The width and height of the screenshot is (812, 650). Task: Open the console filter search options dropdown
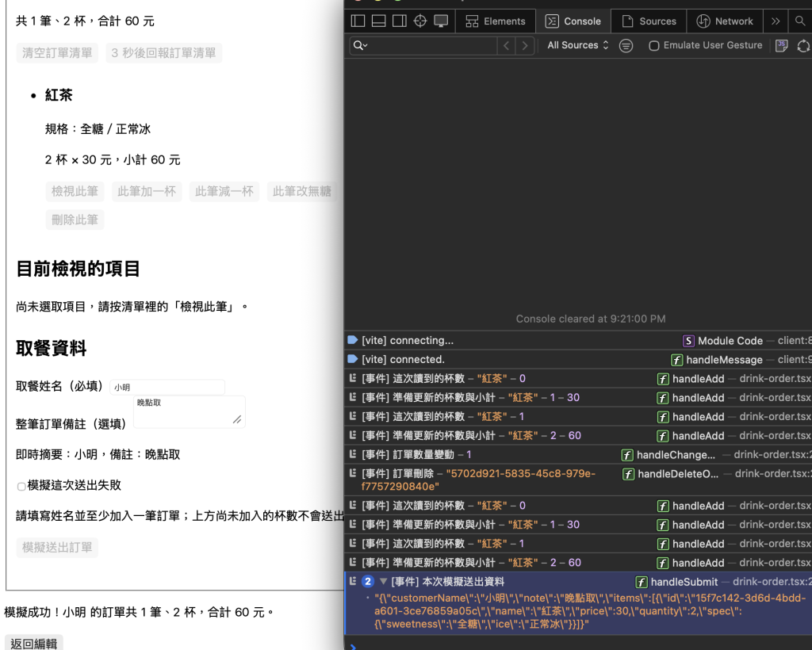click(x=361, y=45)
